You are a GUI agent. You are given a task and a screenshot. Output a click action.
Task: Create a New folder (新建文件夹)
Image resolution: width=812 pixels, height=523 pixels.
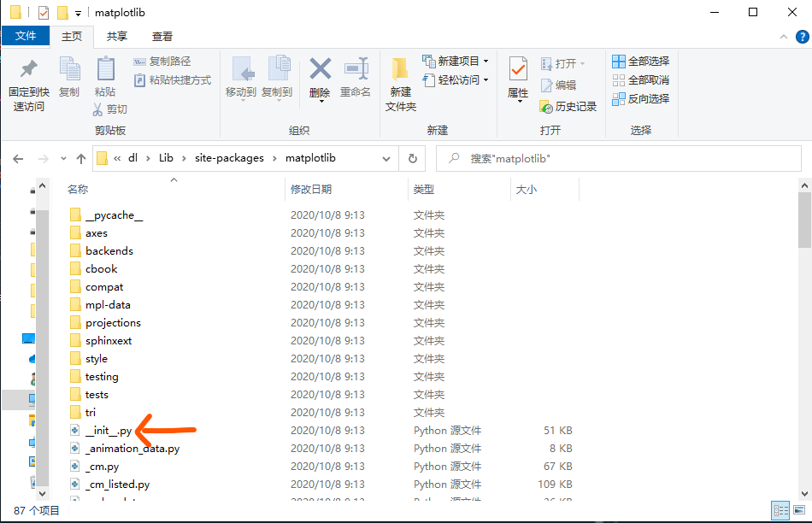click(x=400, y=85)
